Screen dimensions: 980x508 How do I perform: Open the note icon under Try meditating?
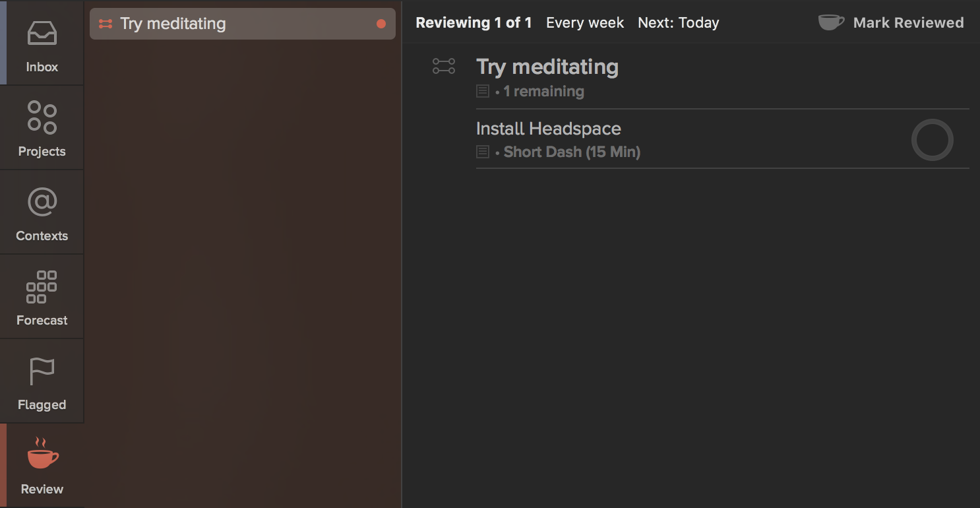pyautogui.click(x=483, y=91)
